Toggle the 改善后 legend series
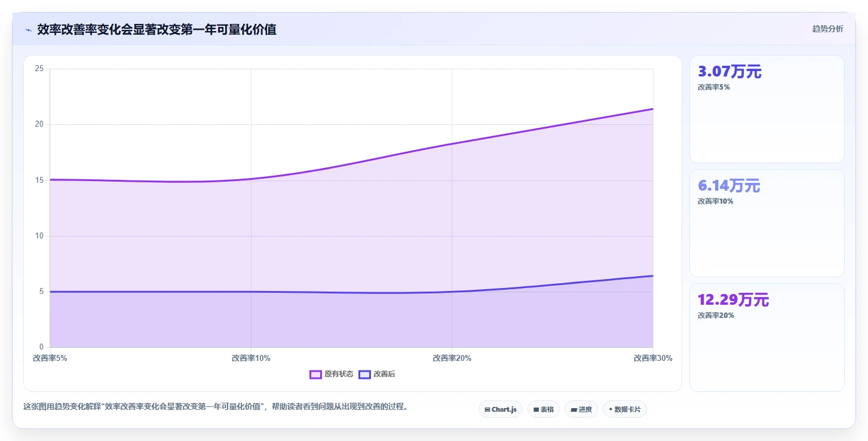 point(377,374)
